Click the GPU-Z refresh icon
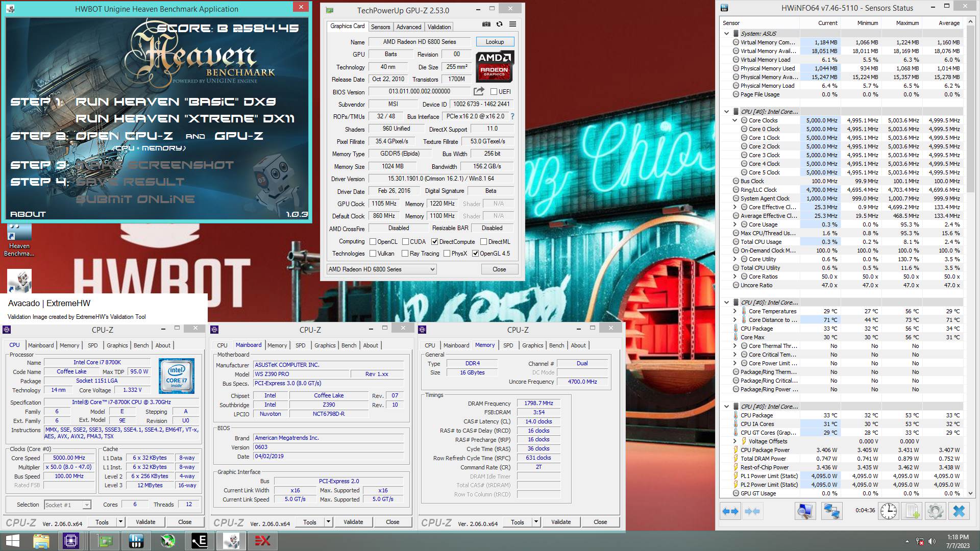 click(x=499, y=24)
